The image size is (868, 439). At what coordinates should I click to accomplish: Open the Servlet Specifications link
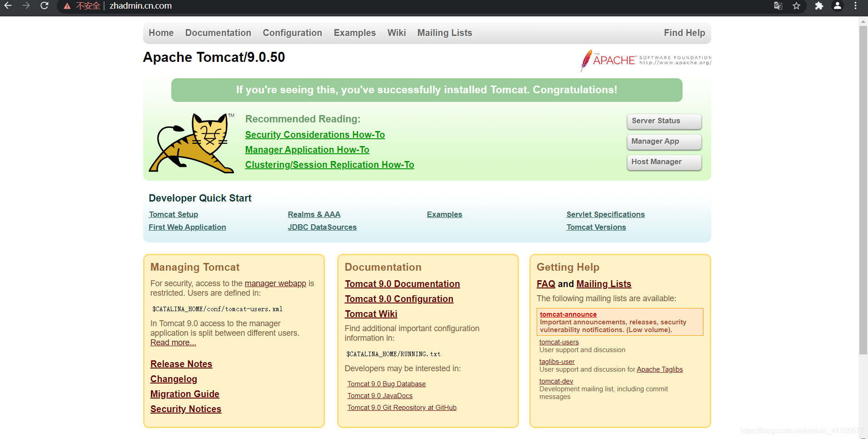tap(605, 214)
